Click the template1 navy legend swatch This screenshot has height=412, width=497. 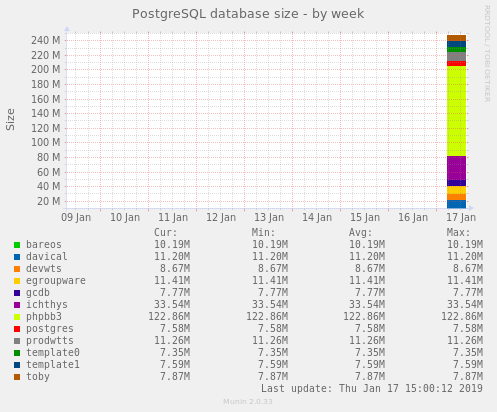(x=17, y=365)
